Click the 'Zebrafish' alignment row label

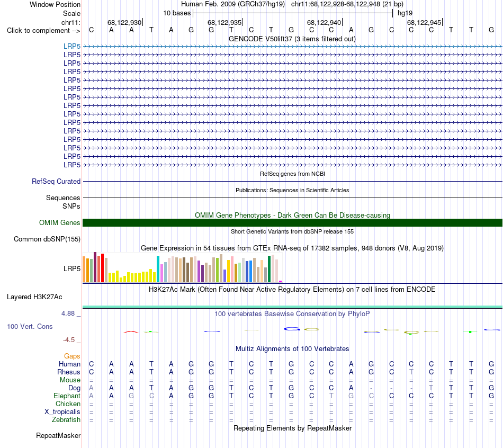point(66,419)
